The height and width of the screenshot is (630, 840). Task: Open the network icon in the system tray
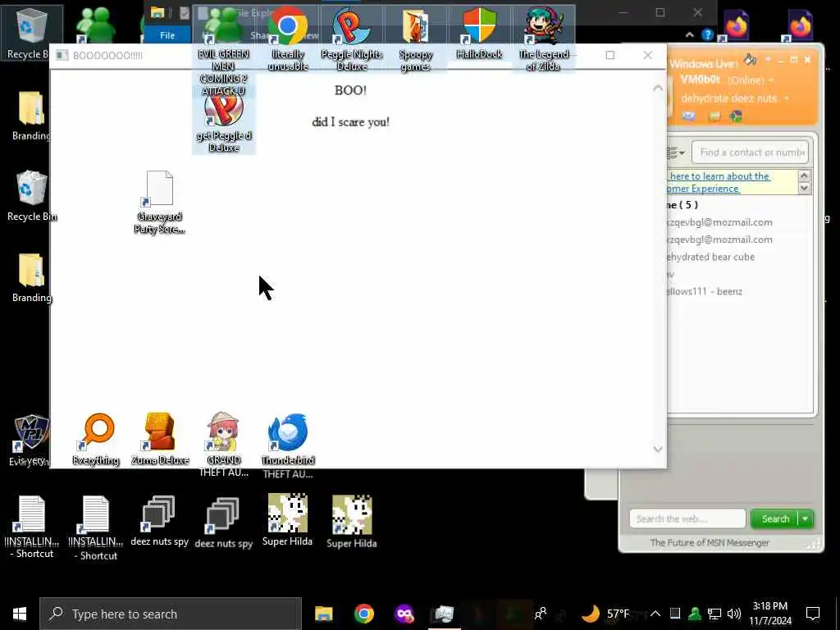point(714,614)
